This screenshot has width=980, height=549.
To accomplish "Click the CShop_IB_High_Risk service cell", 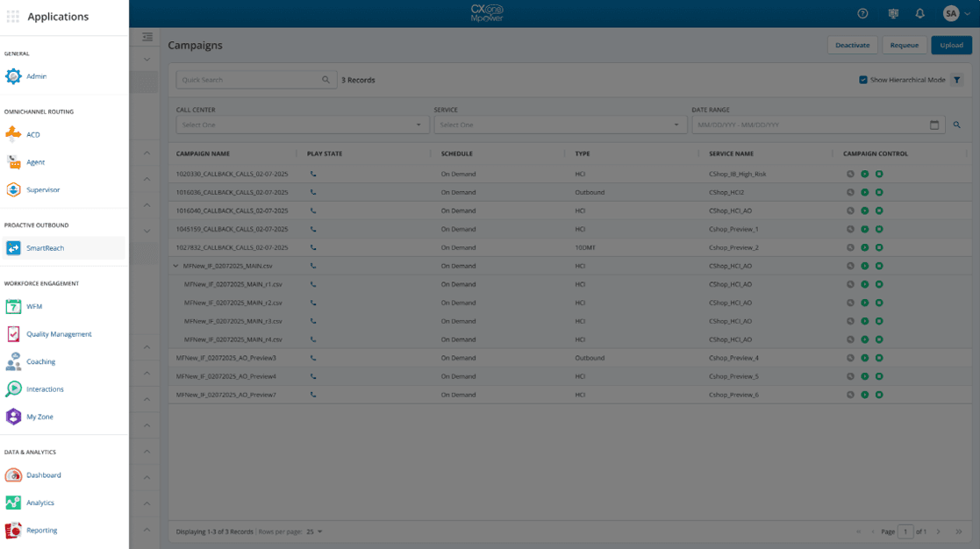I will (738, 175).
